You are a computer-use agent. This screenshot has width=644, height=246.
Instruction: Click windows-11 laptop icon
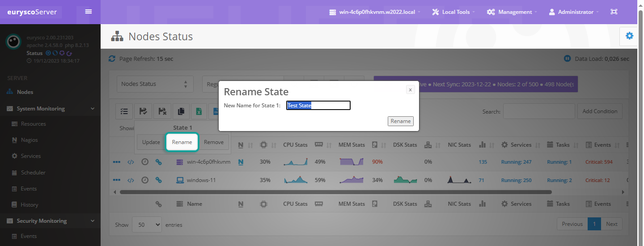coord(180,180)
